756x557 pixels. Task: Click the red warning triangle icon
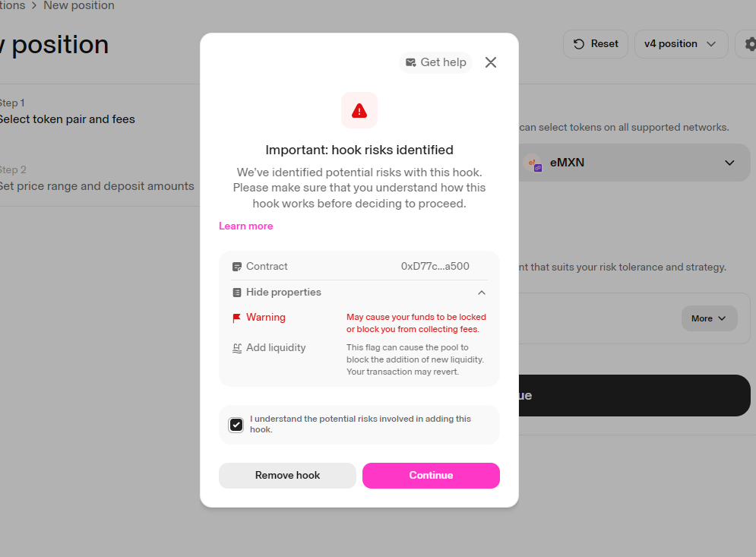(x=359, y=110)
